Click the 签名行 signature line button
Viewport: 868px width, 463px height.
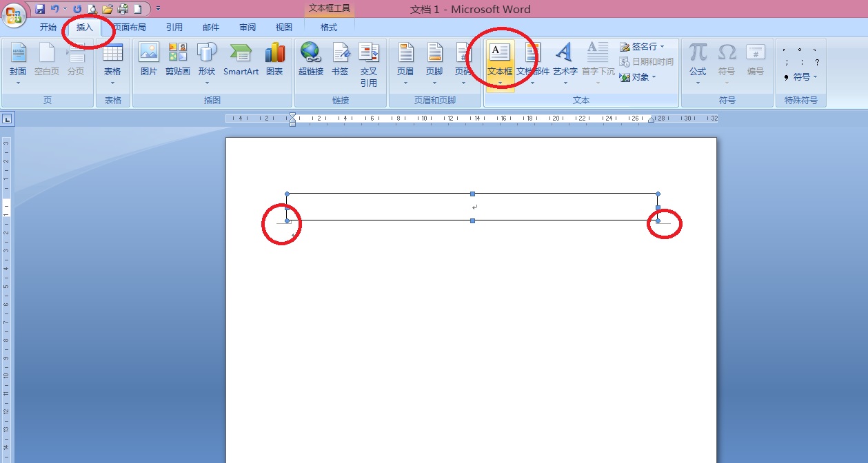642,47
